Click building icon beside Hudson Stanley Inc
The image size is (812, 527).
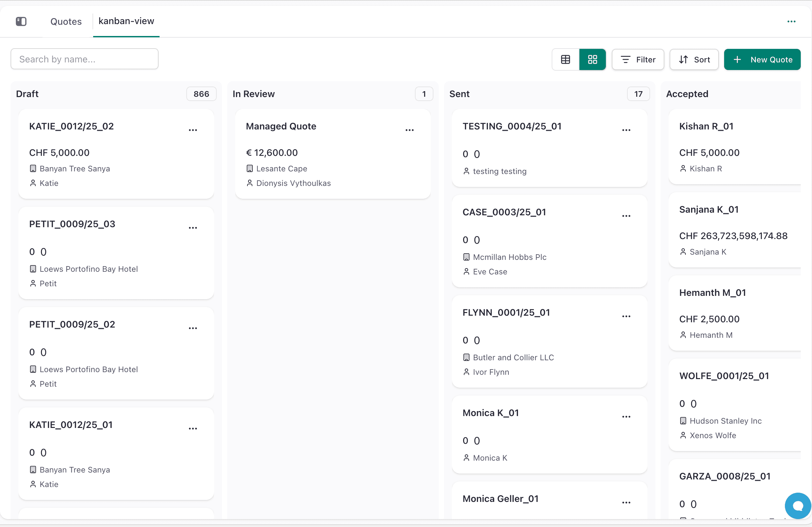pyautogui.click(x=683, y=421)
